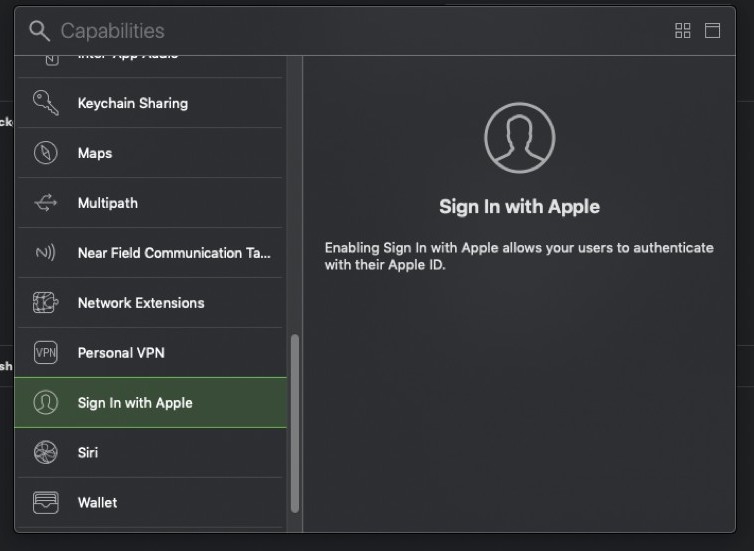Image resolution: width=754 pixels, height=551 pixels.
Task: Select Near Field Communication Tag capability
Action: [x=174, y=253]
